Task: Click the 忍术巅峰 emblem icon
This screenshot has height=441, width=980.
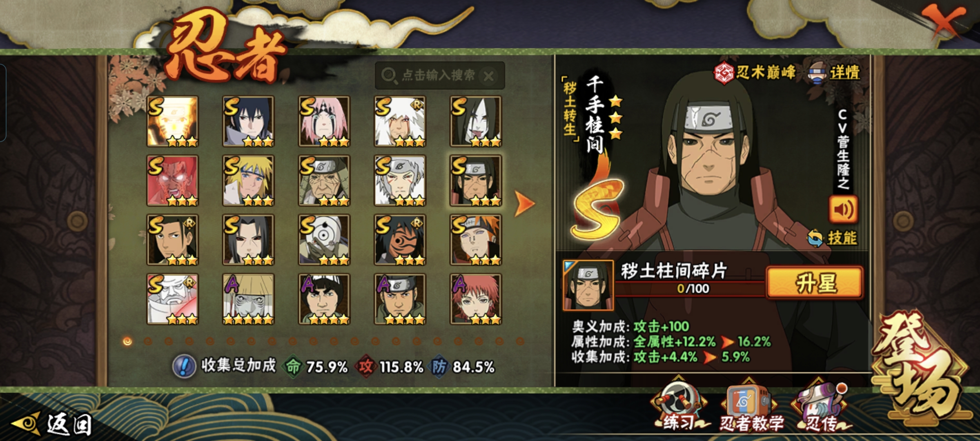Action: click(724, 73)
